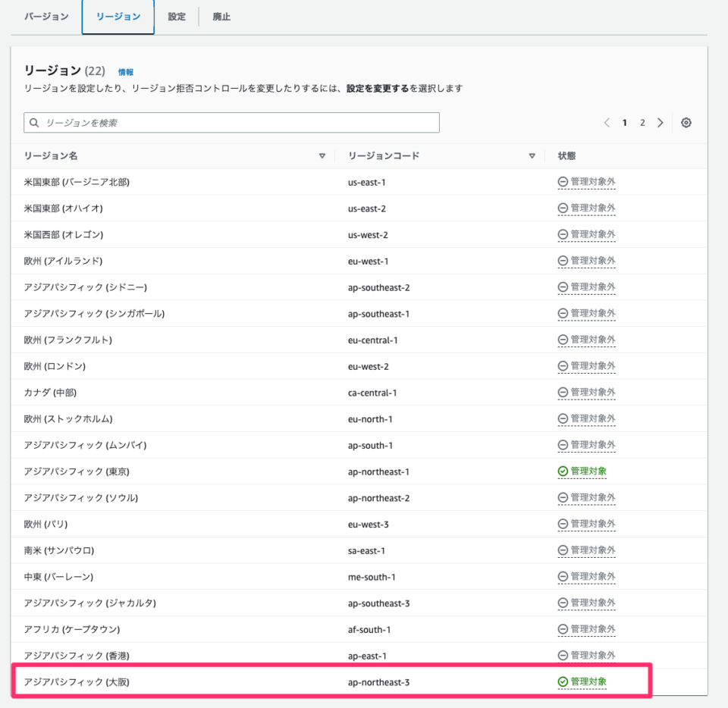
Task: Open the 廃止 tab
Action: (x=221, y=17)
